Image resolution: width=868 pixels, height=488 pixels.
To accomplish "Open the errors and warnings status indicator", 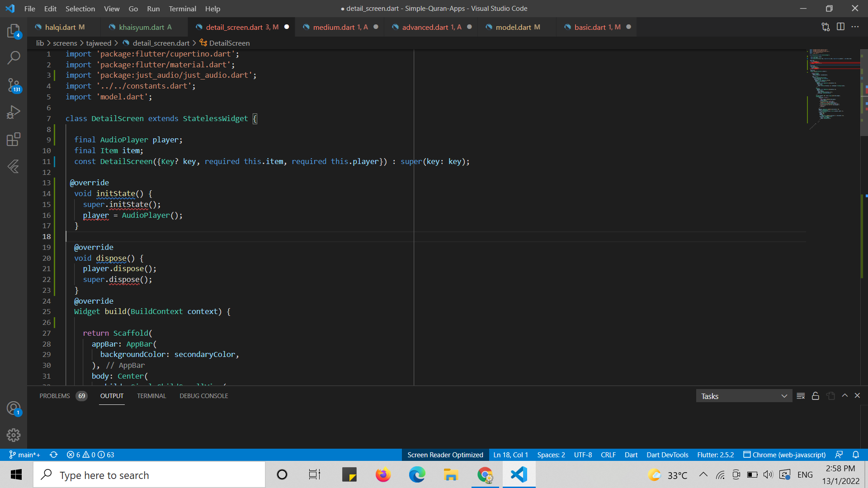I will (90, 455).
